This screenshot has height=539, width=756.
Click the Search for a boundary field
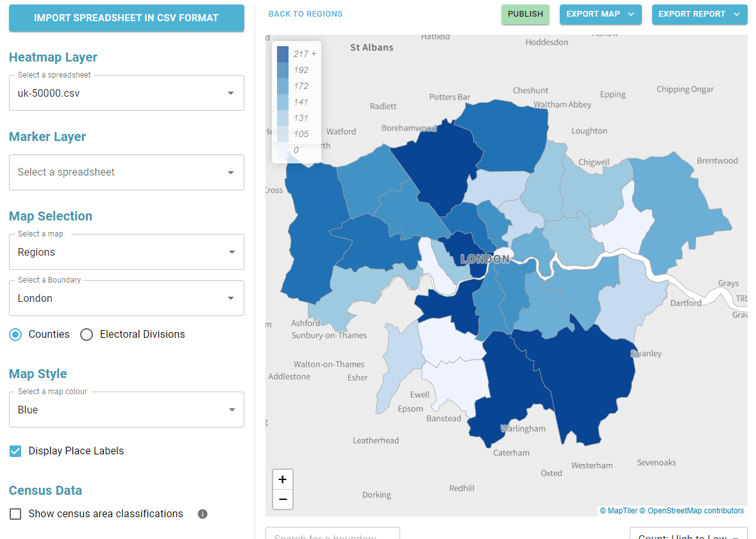tap(332, 535)
